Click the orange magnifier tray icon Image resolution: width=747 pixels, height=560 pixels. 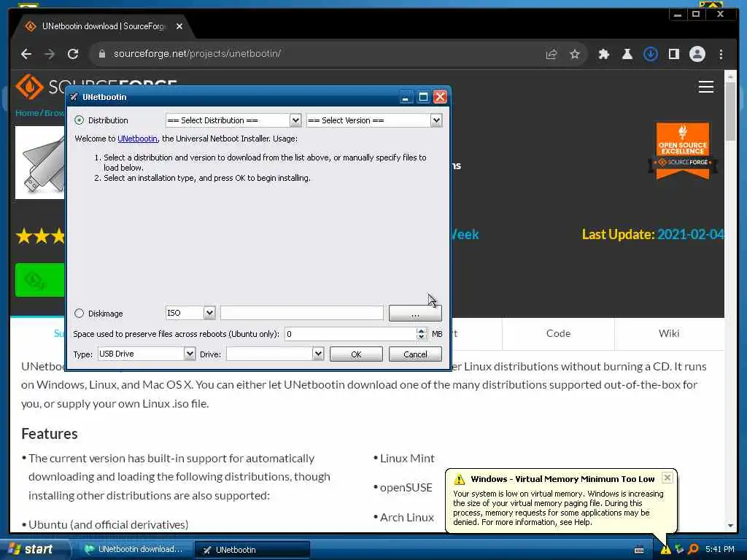(693, 550)
